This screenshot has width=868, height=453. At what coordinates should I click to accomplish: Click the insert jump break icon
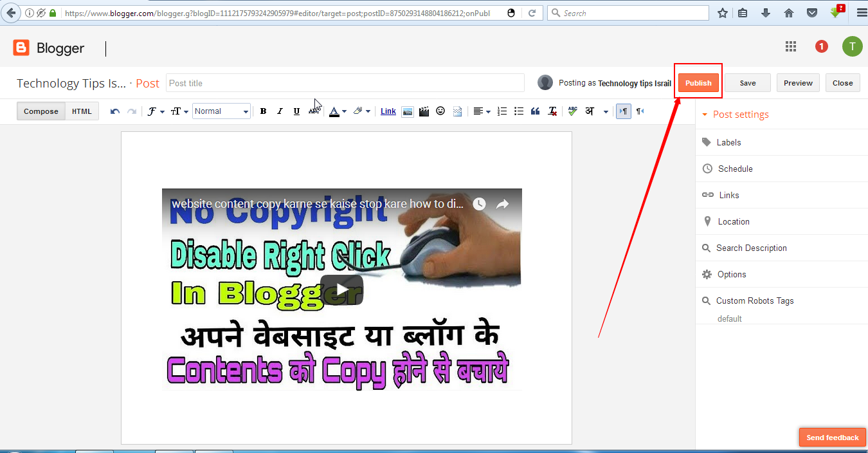point(457,111)
